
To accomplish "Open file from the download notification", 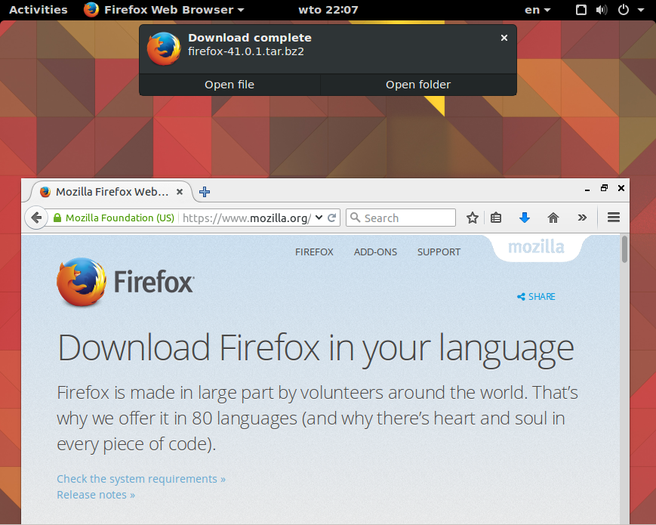I will click(x=229, y=85).
